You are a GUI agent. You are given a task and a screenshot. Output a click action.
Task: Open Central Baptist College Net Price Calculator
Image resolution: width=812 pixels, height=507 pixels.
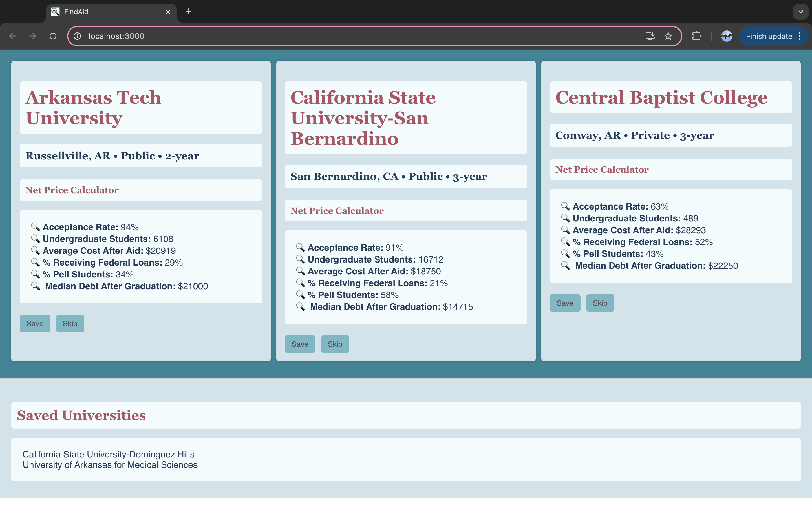602,170
